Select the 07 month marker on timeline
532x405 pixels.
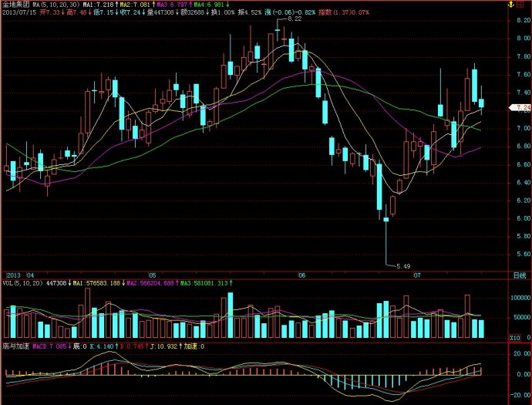pos(417,275)
